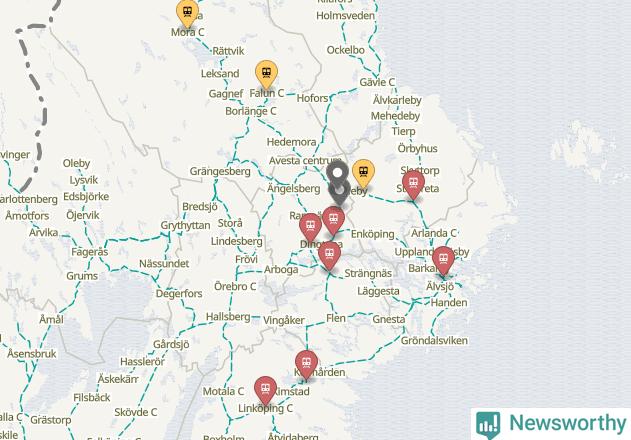631x440 pixels.
Task: Click the red marker left of Enköping
Action: click(334, 220)
